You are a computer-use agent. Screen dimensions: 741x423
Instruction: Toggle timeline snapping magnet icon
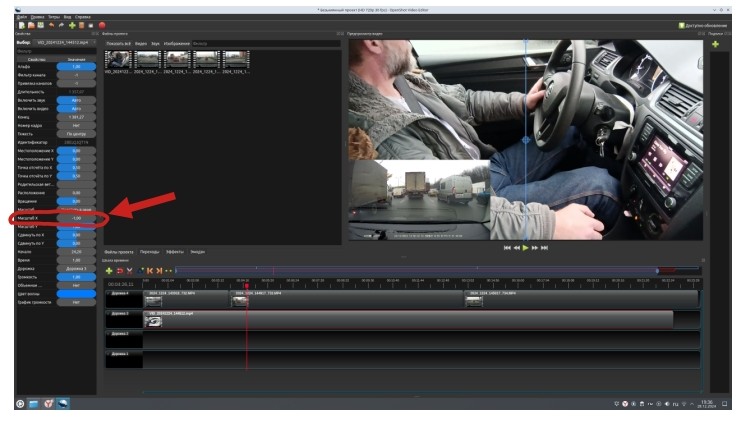pos(120,270)
